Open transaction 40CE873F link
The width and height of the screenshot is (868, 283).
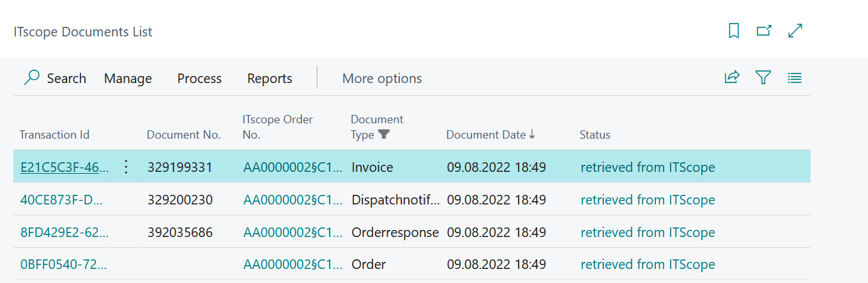point(61,200)
